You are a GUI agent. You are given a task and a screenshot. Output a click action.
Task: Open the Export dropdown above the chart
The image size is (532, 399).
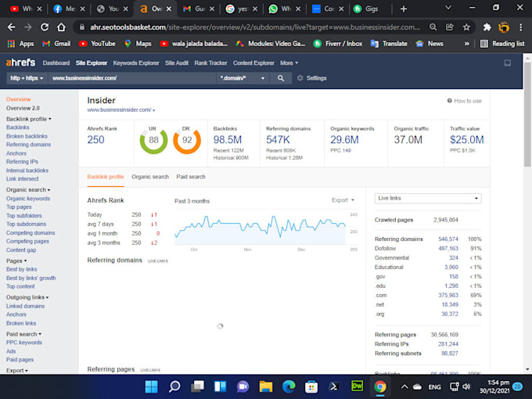343,200
